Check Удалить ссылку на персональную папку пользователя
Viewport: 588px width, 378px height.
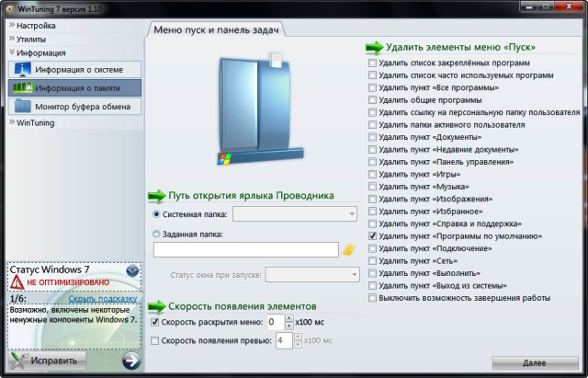point(372,112)
